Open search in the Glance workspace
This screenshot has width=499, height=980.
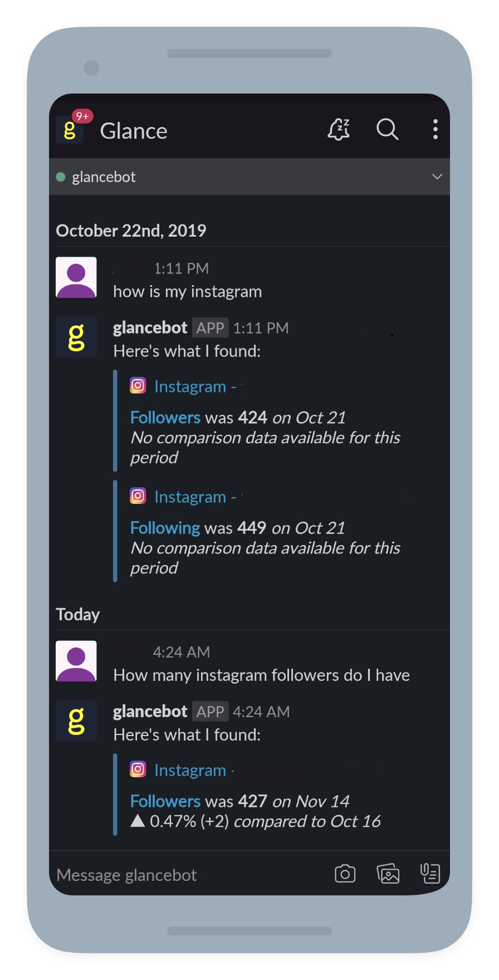(x=387, y=129)
